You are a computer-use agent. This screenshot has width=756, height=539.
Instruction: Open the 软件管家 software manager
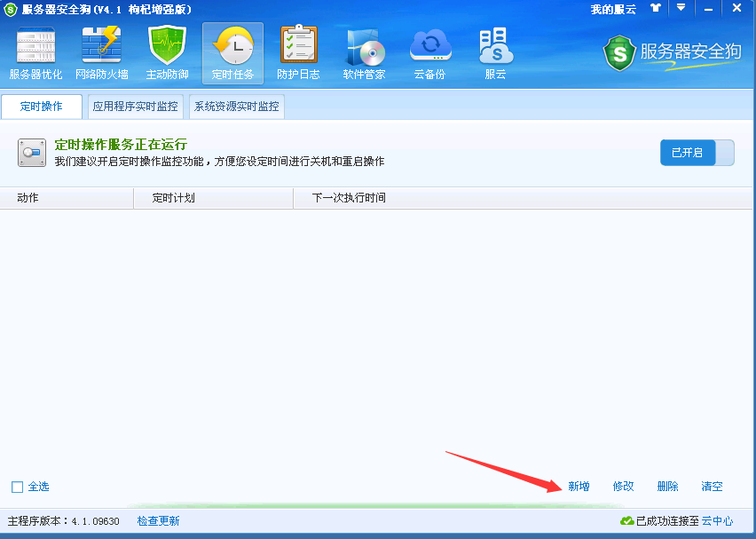364,53
